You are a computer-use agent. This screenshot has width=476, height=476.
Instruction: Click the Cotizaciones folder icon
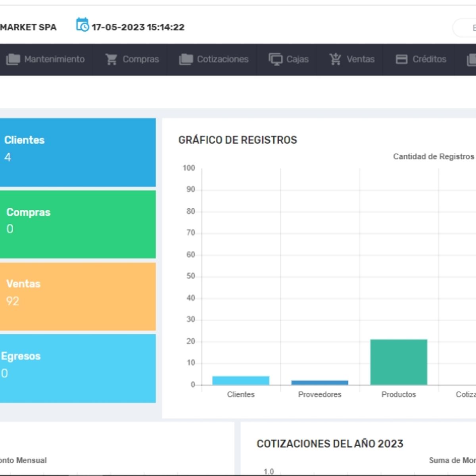coord(185,59)
